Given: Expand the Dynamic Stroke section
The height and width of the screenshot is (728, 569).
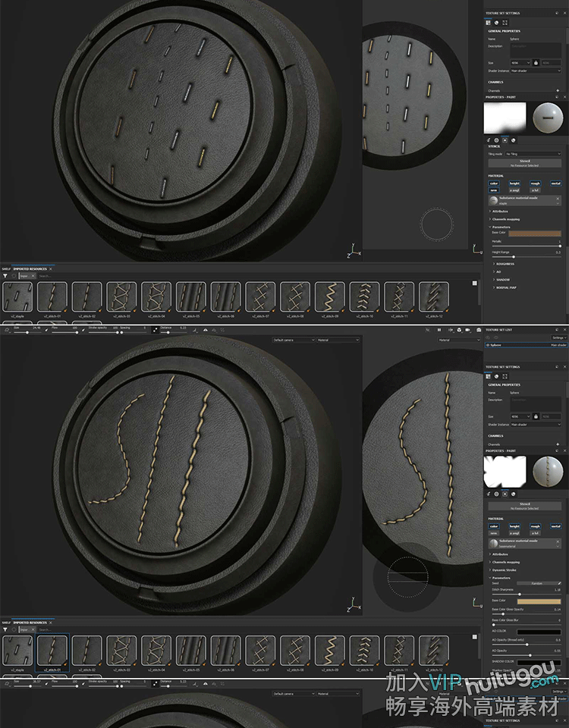Looking at the screenshot, I should click(503, 570).
